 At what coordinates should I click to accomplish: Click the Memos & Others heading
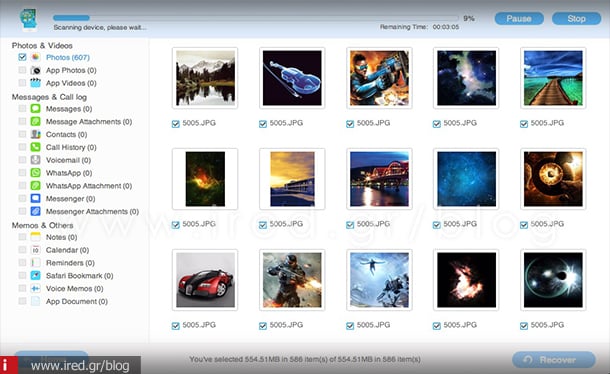pyautogui.click(x=42, y=225)
